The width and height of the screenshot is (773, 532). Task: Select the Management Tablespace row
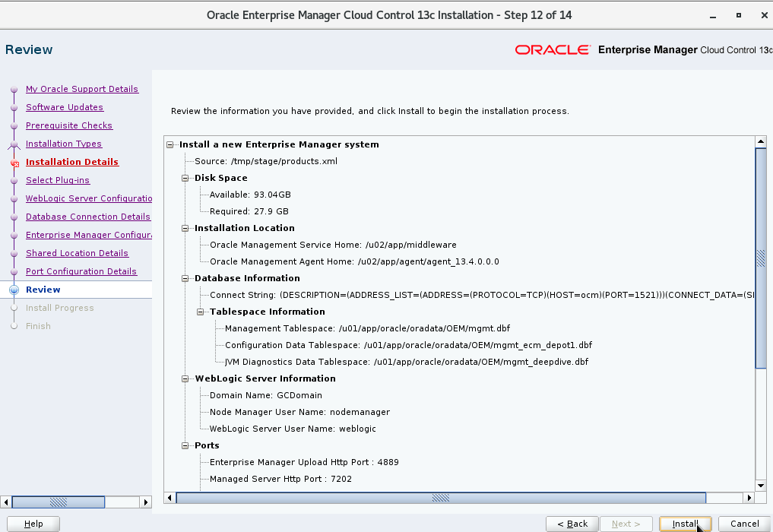368,328
